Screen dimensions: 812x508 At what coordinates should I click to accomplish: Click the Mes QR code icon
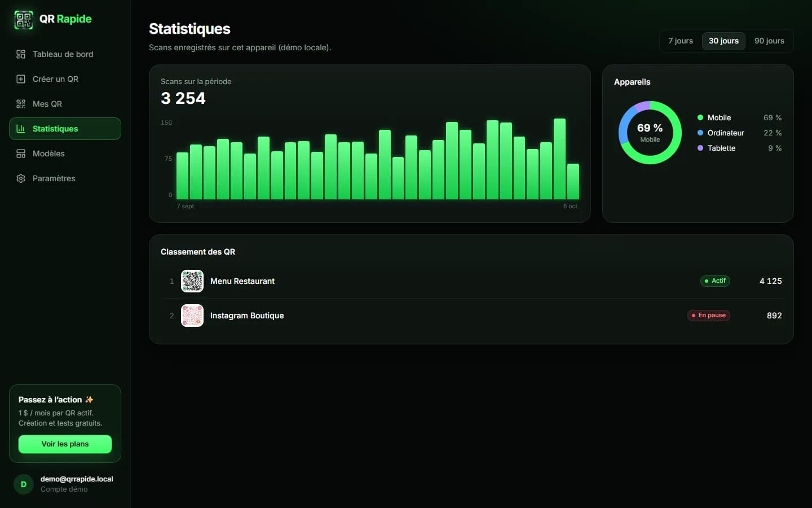pos(21,104)
